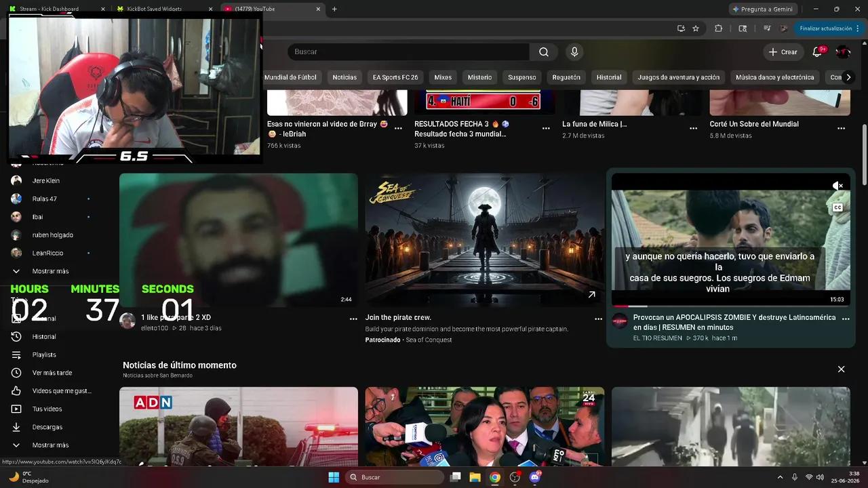Screen dimensions: 868x488
Task: Click the Crear button
Action: pyautogui.click(x=783, y=52)
